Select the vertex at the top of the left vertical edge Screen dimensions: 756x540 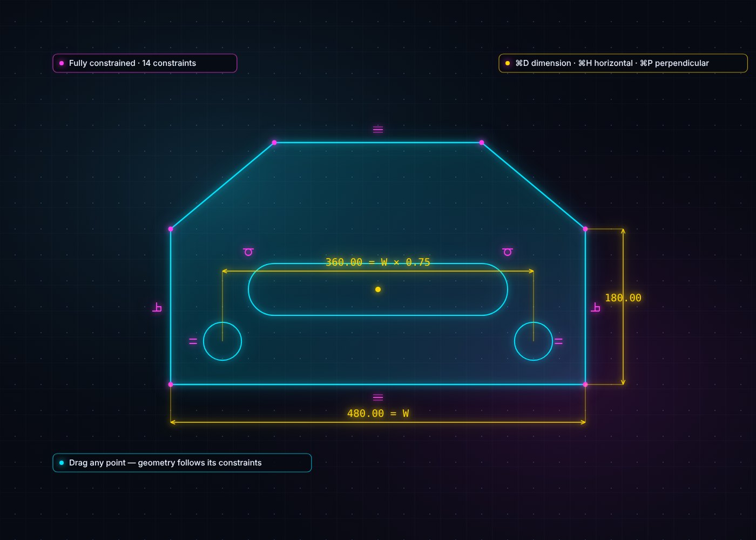point(171,229)
